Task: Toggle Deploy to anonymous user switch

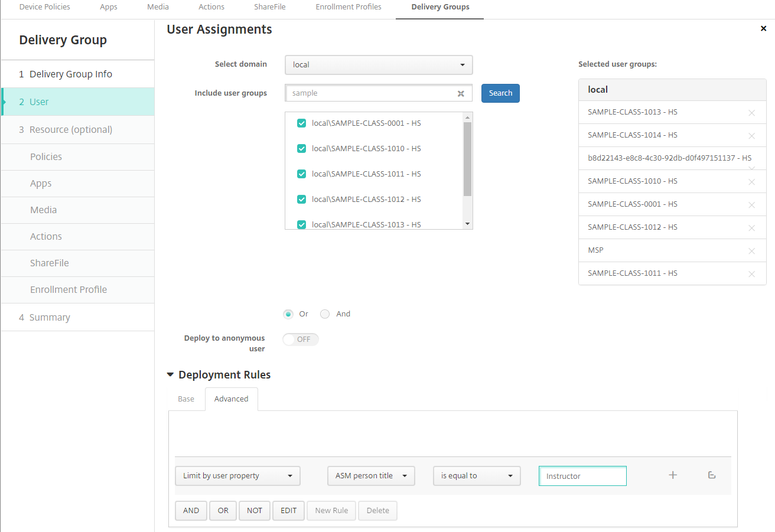Action: point(301,340)
